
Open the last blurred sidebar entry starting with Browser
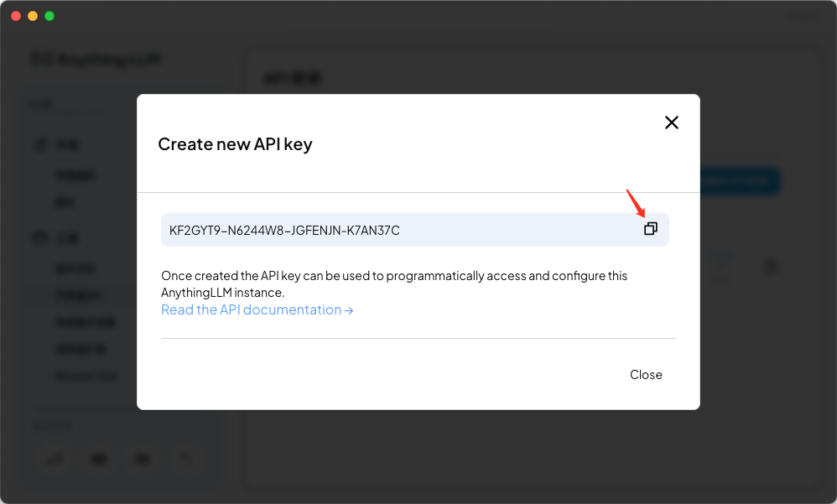click(x=86, y=377)
